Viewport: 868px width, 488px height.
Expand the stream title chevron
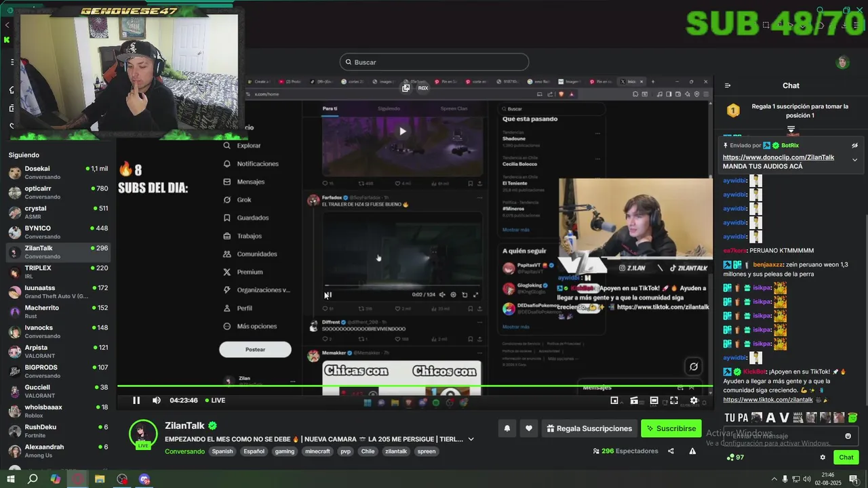[471, 439]
